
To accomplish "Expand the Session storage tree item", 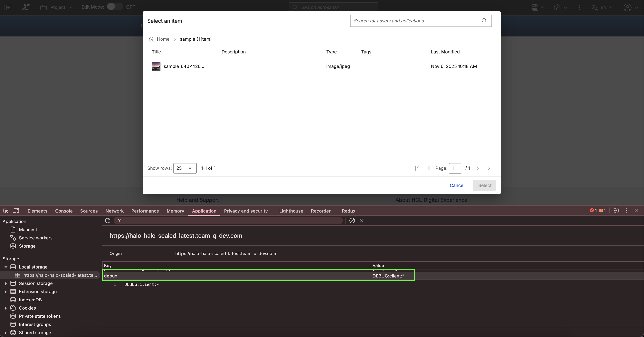I will (x=6, y=283).
